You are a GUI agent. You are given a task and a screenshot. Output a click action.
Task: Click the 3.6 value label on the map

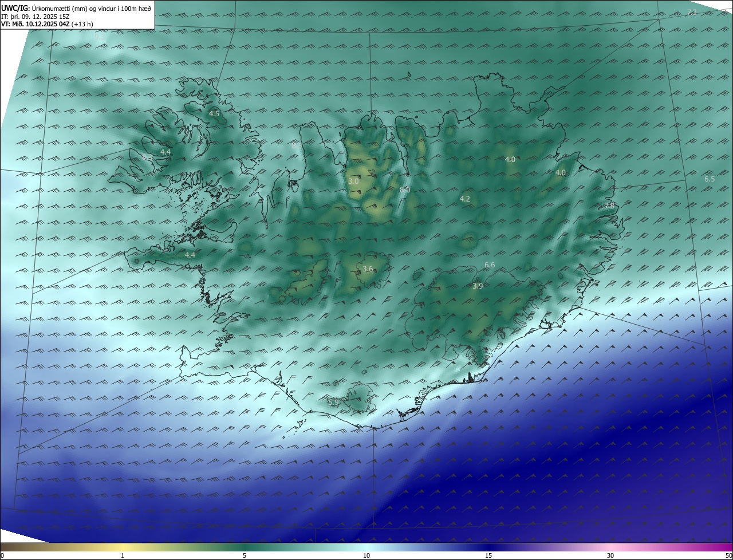(x=368, y=269)
